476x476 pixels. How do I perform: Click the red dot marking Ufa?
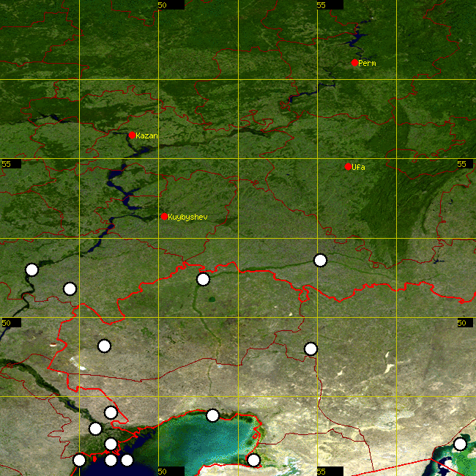pyautogui.click(x=348, y=167)
